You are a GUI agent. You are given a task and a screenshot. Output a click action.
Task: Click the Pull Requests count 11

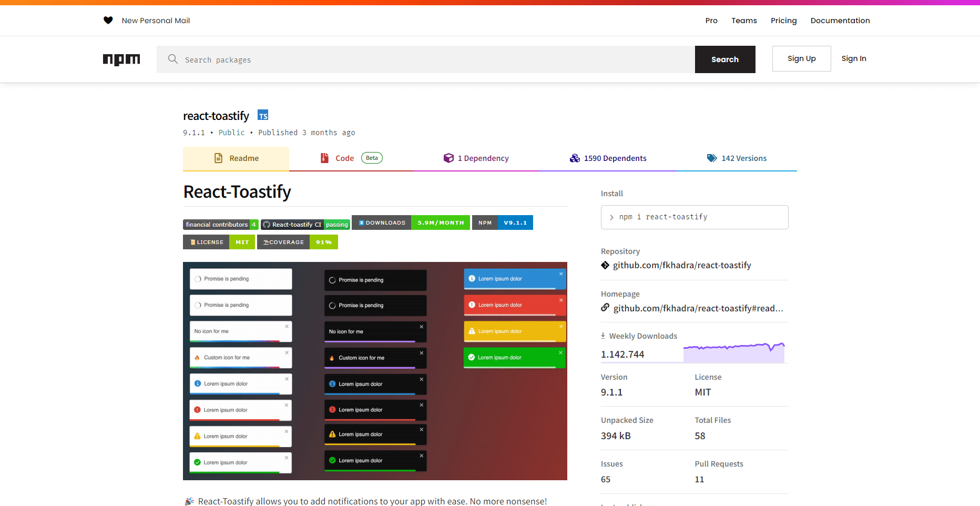pos(699,480)
